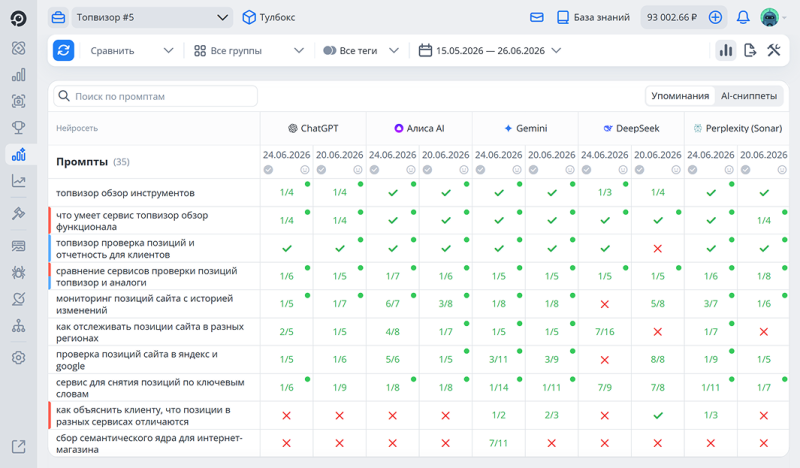Open the tools settings wrench icon

click(x=773, y=50)
